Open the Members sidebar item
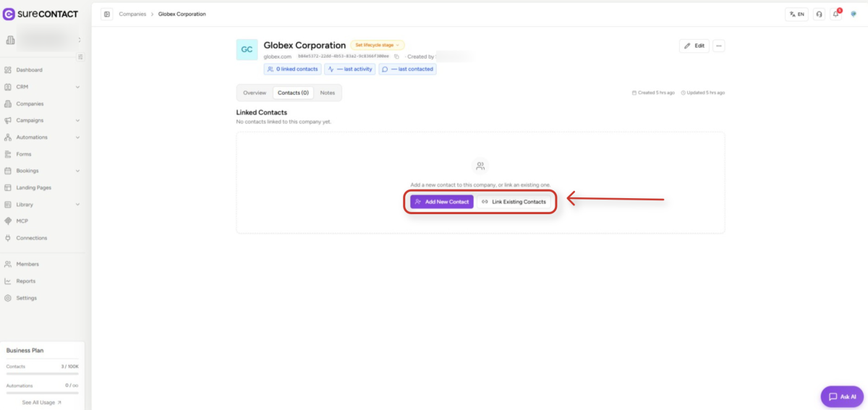Screen dimensions: 868x410 click(x=27, y=264)
